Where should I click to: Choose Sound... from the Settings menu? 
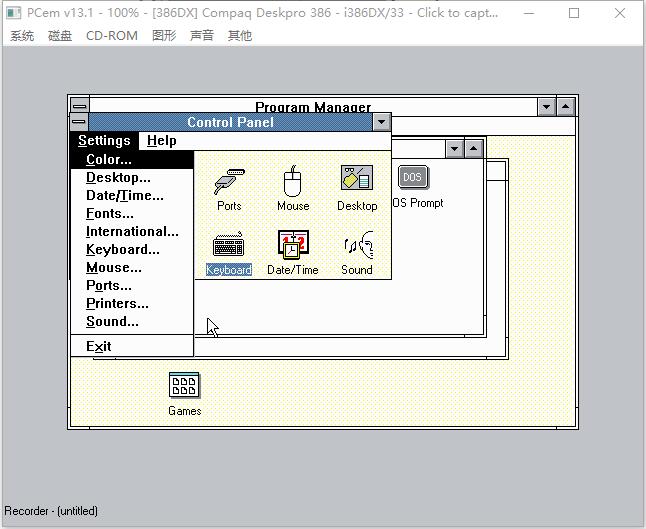pyautogui.click(x=132, y=322)
